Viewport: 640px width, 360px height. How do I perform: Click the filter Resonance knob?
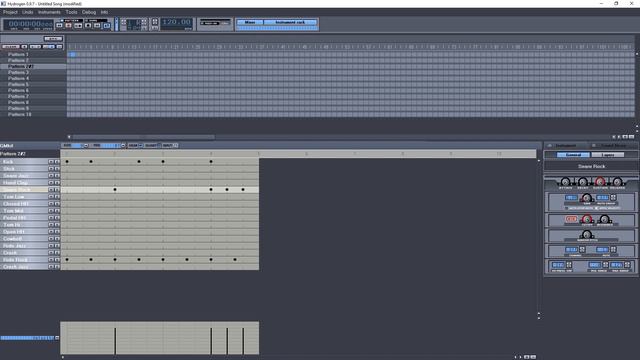(x=604, y=219)
